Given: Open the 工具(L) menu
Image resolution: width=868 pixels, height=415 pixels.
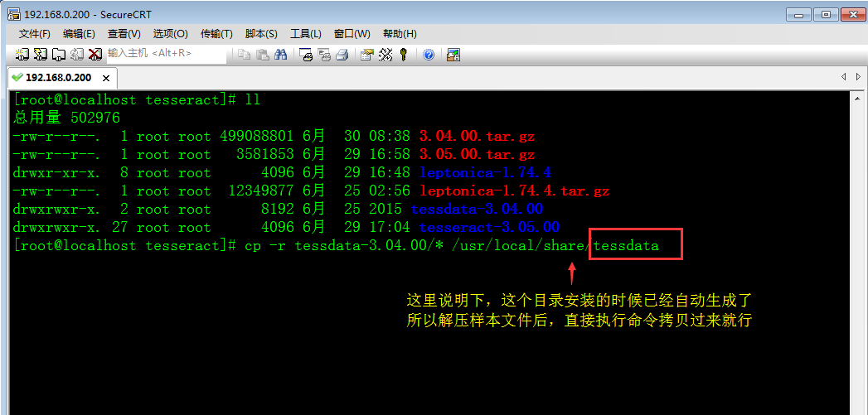Looking at the screenshot, I should coord(306,34).
